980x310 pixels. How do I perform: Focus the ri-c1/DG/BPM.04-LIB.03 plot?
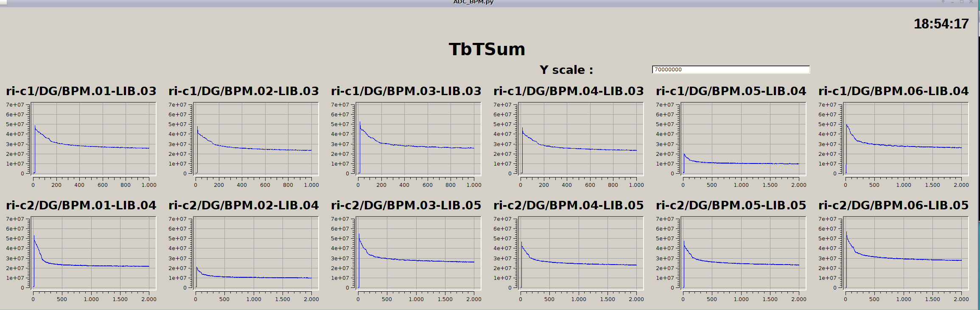(581, 139)
